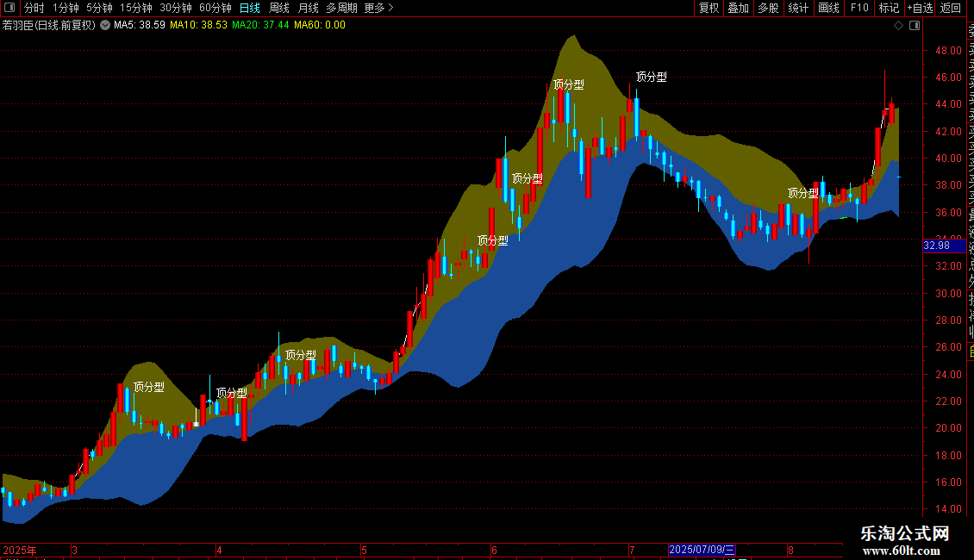Click the MA60: 0.00 indicator label
The height and width of the screenshot is (560, 974).
tap(319, 25)
